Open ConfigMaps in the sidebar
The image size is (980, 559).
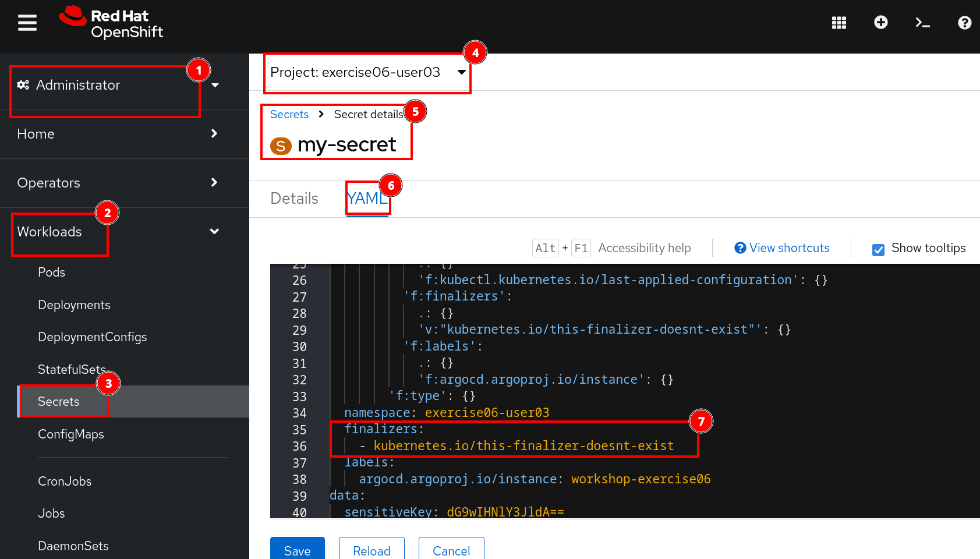pyautogui.click(x=71, y=434)
